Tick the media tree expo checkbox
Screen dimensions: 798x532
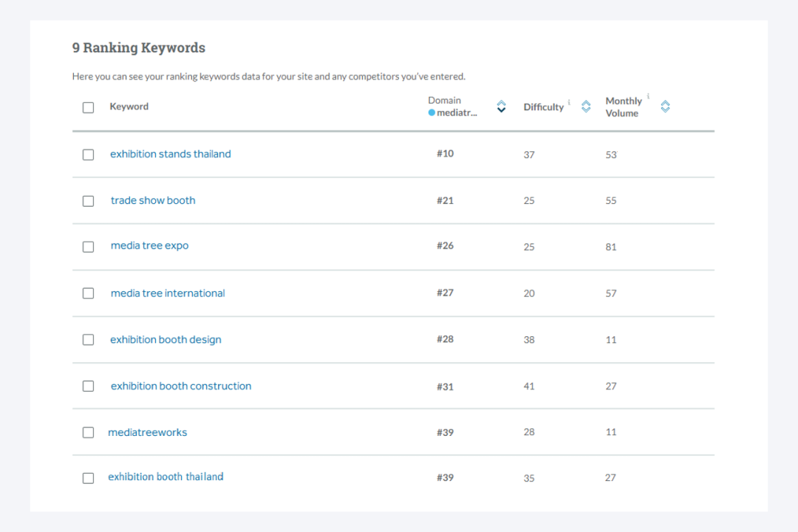click(x=88, y=247)
